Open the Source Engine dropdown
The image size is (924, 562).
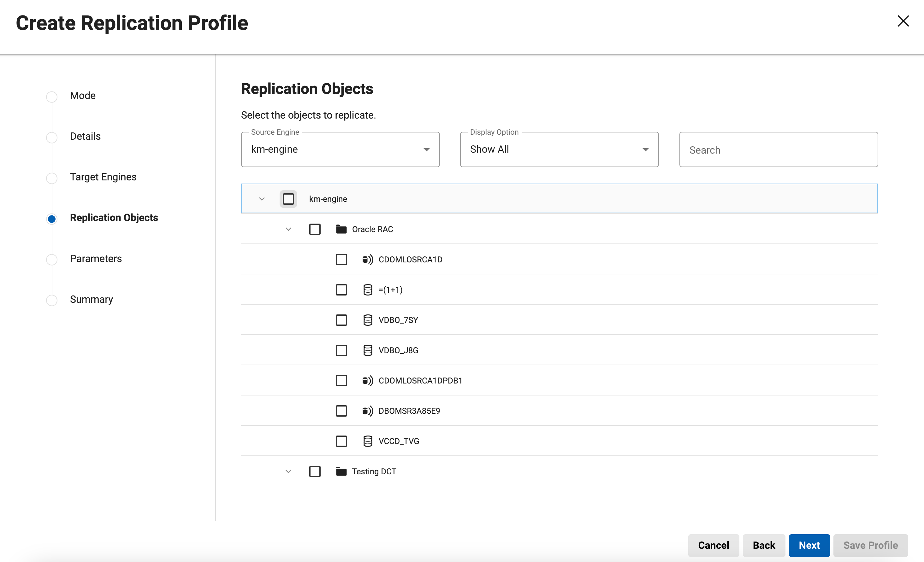click(340, 149)
